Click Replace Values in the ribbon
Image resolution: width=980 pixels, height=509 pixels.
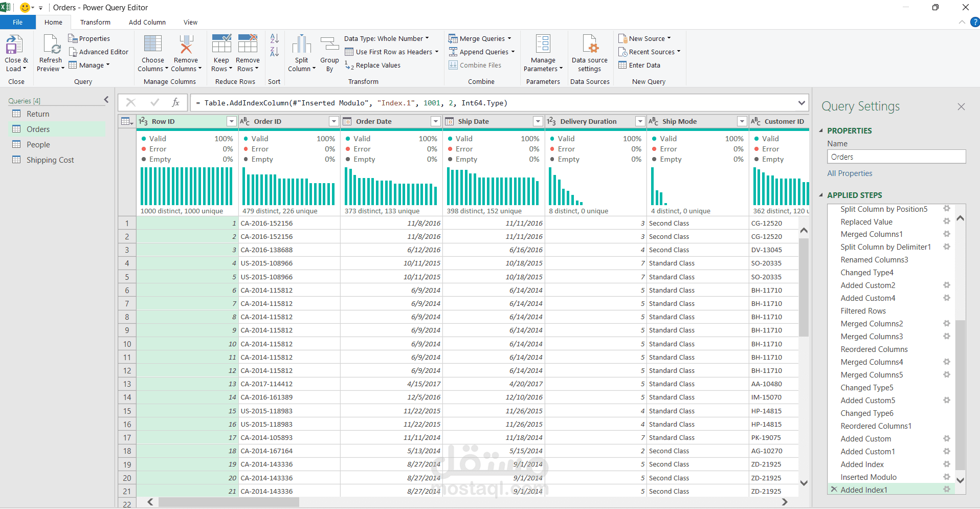click(372, 65)
